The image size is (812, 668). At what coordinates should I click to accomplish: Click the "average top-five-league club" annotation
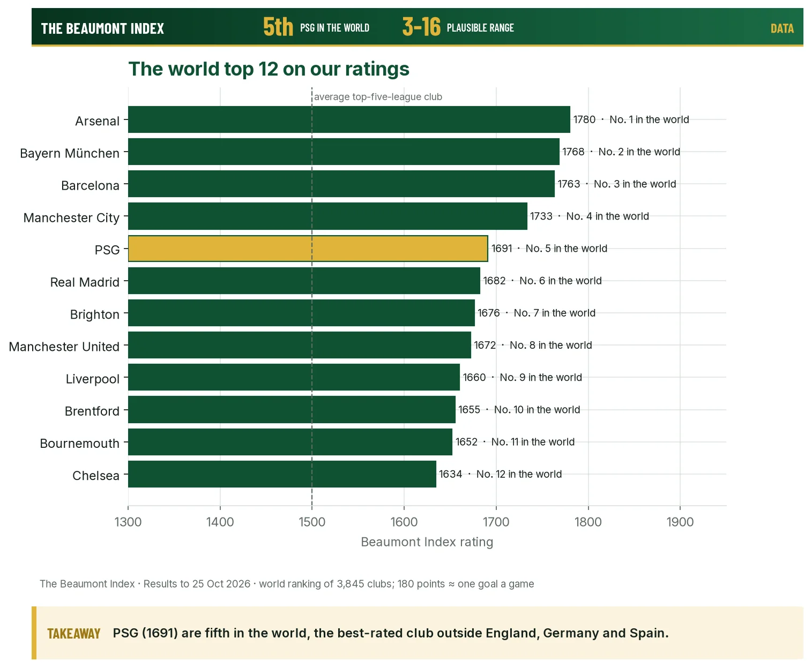pos(378,97)
